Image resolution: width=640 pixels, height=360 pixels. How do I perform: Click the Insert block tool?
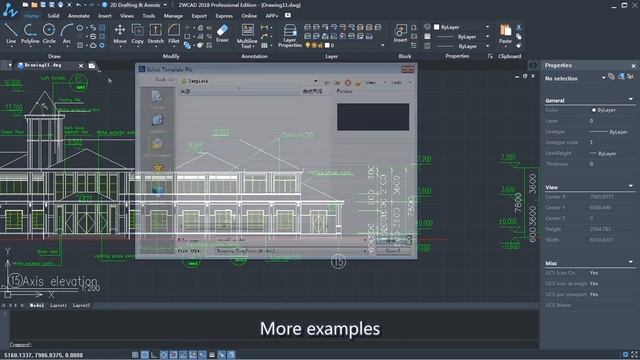pyautogui.click(x=400, y=33)
